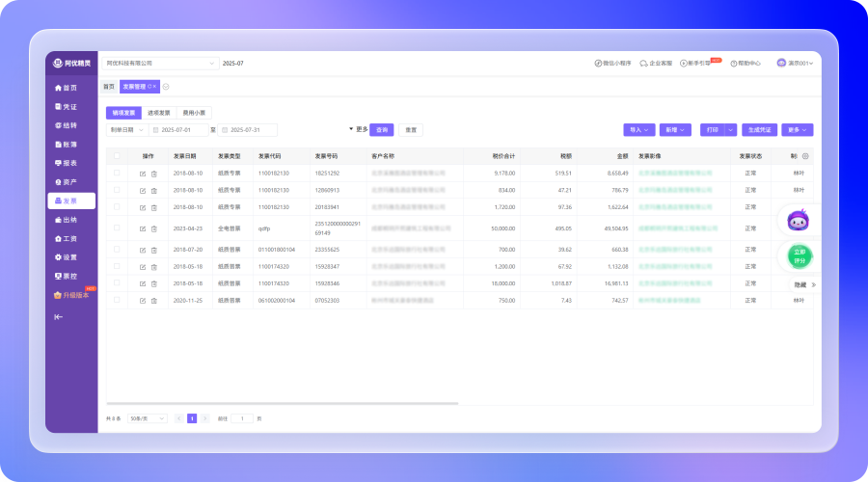Image resolution: width=868 pixels, height=482 pixels.
Task: Click edit icon for invoice 18251292
Action: [x=143, y=174]
